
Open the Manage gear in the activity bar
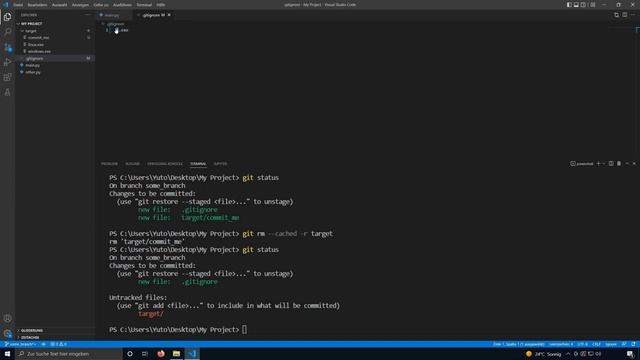(7, 333)
